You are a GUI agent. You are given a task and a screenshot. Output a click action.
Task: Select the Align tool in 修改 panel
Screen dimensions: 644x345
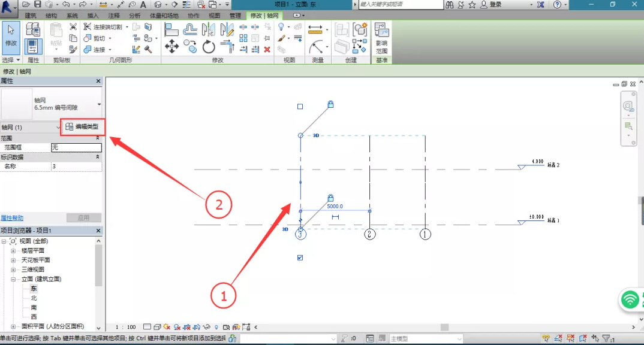point(171,29)
